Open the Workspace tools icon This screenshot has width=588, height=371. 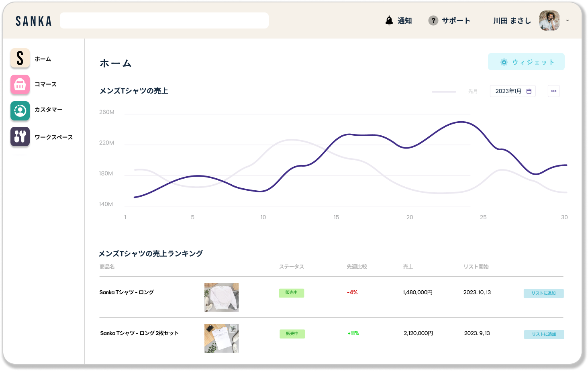(20, 137)
